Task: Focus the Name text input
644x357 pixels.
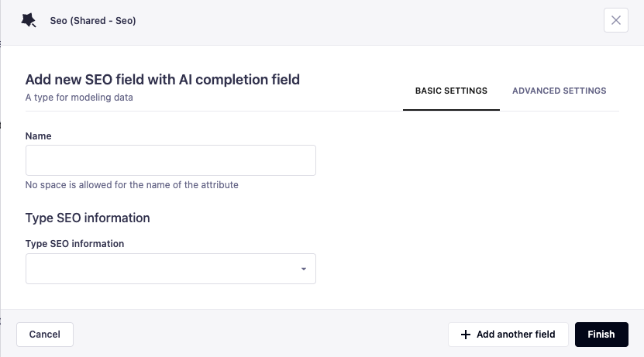Action: tap(170, 160)
